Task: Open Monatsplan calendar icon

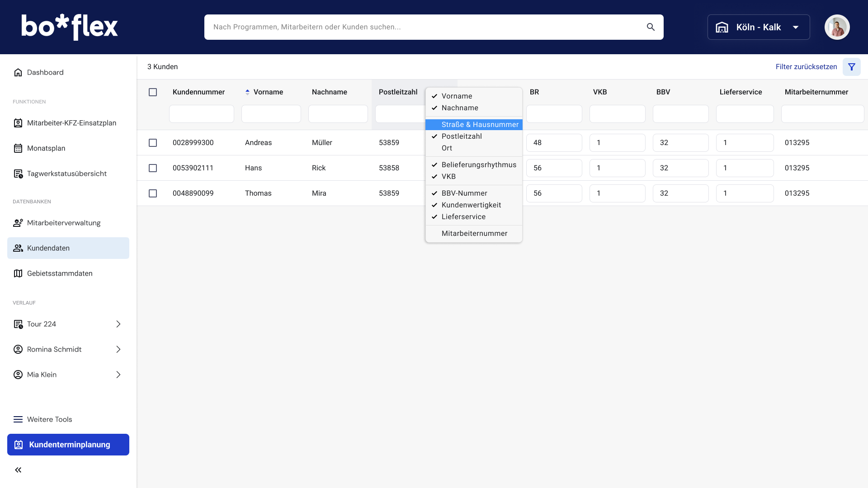Action: point(18,148)
